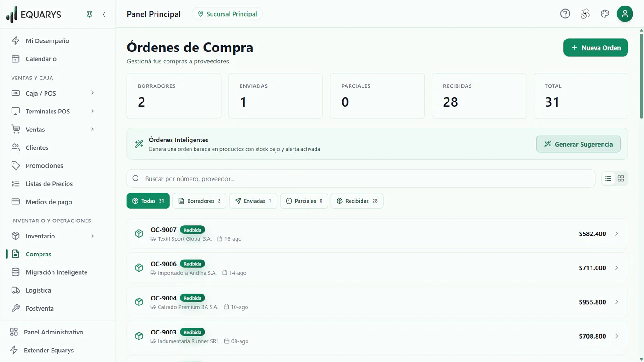Click the Migración Inteligente database icon

[x=16, y=272]
